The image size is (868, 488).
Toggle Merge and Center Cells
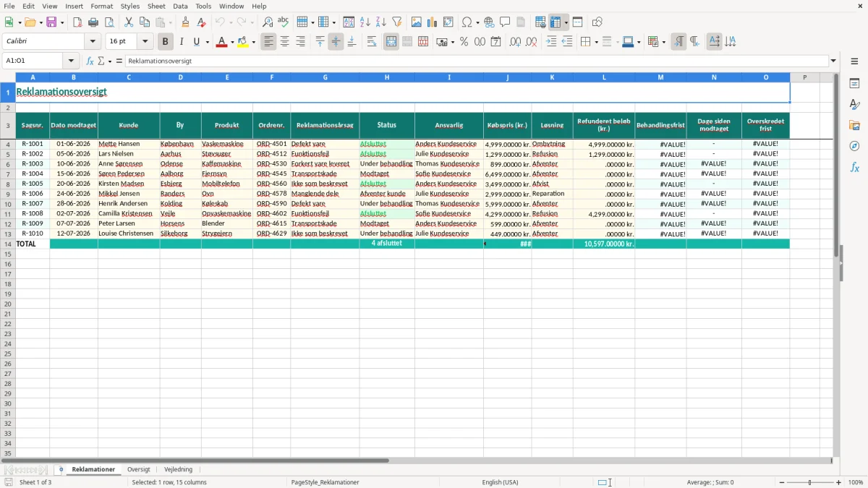pyautogui.click(x=391, y=42)
